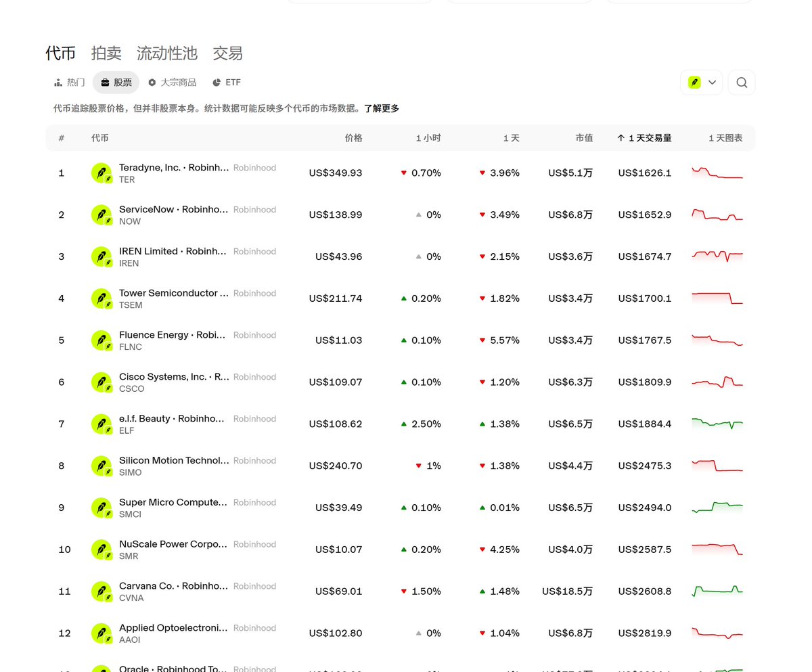
Task: Click the NuScale Power SMR token icon
Action: pos(101,550)
